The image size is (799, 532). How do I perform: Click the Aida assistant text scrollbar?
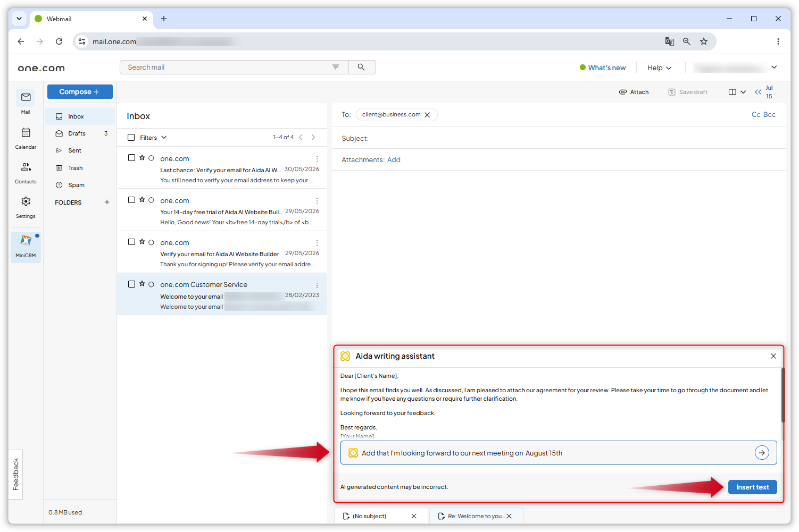(783, 395)
